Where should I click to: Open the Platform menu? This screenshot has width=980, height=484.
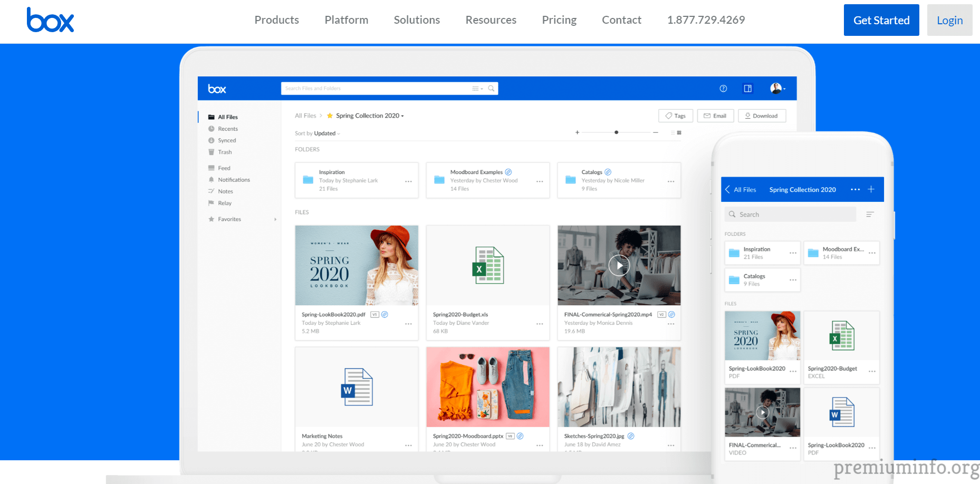coord(346,20)
